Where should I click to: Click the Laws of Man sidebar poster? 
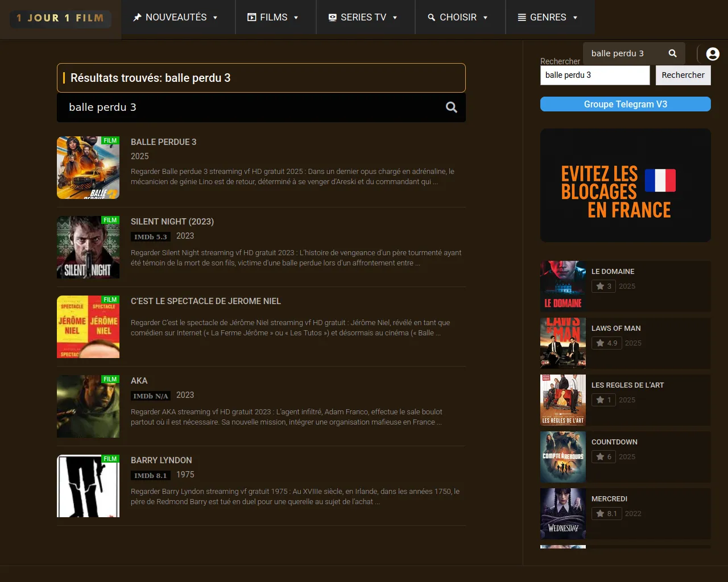point(563,343)
